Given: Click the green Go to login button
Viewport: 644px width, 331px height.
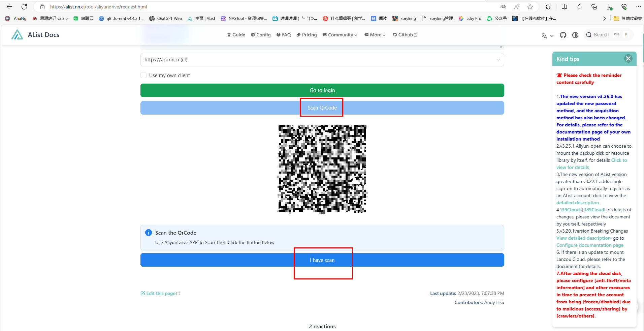Looking at the screenshot, I should pos(322,90).
